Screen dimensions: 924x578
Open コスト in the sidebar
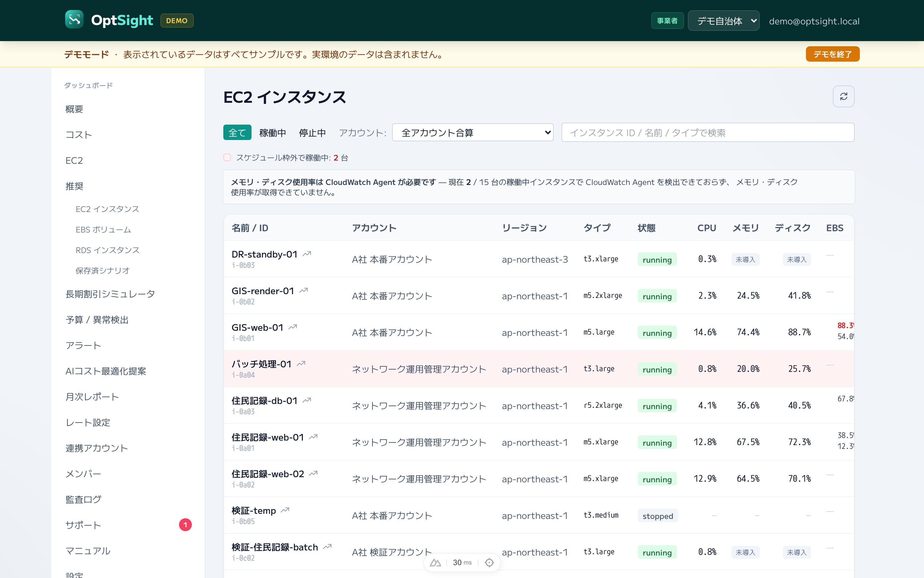[x=79, y=135]
